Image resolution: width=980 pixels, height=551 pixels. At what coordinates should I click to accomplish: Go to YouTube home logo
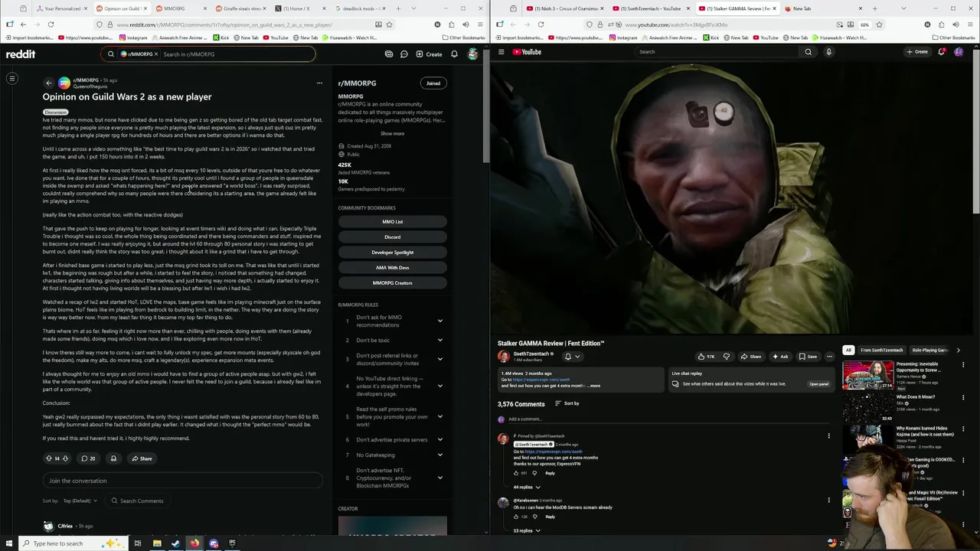point(527,52)
